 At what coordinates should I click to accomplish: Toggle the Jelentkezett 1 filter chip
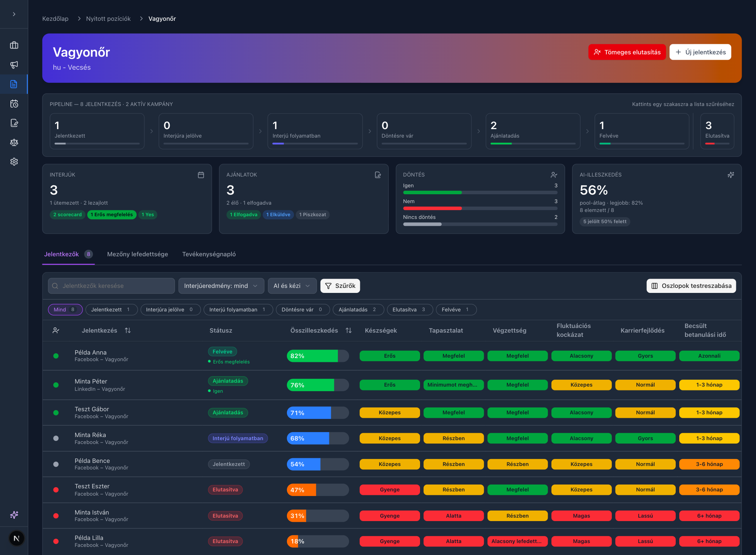111,309
